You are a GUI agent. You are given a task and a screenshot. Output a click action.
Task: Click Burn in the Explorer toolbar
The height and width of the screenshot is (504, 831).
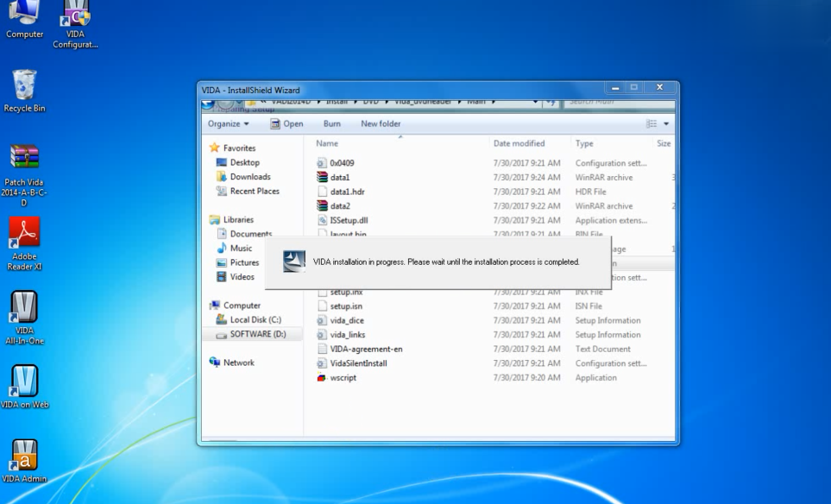point(331,123)
